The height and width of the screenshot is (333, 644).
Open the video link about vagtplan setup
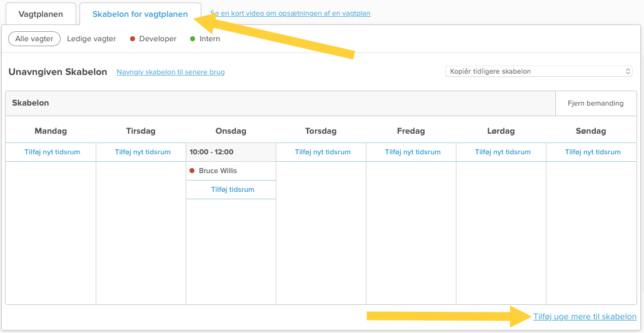pos(290,13)
